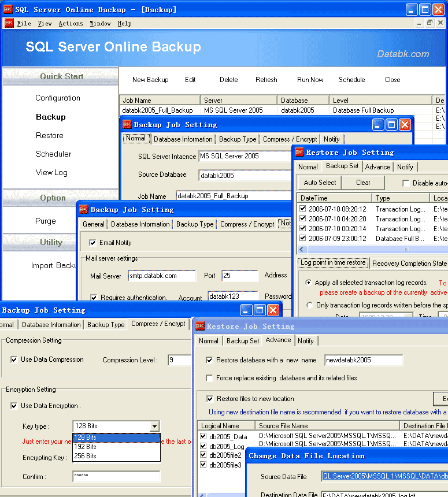The image size is (448, 497).
Task: Toggle Restore files to new location
Action: [x=210, y=399]
